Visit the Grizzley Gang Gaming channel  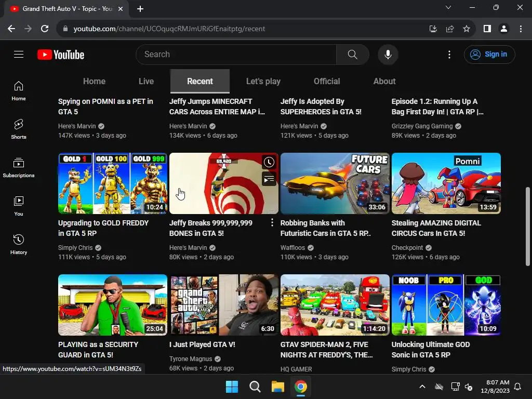422,126
